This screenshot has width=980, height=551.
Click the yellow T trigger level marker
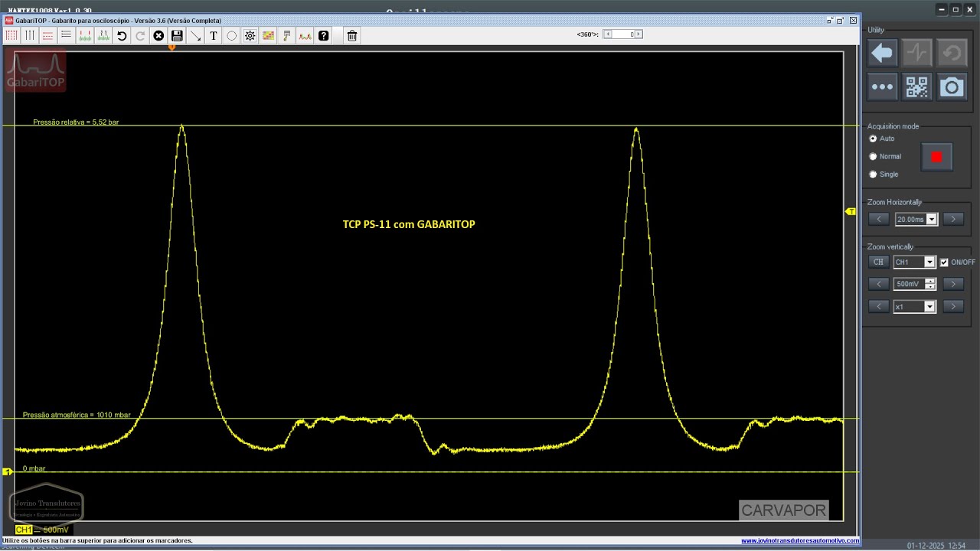pyautogui.click(x=850, y=211)
